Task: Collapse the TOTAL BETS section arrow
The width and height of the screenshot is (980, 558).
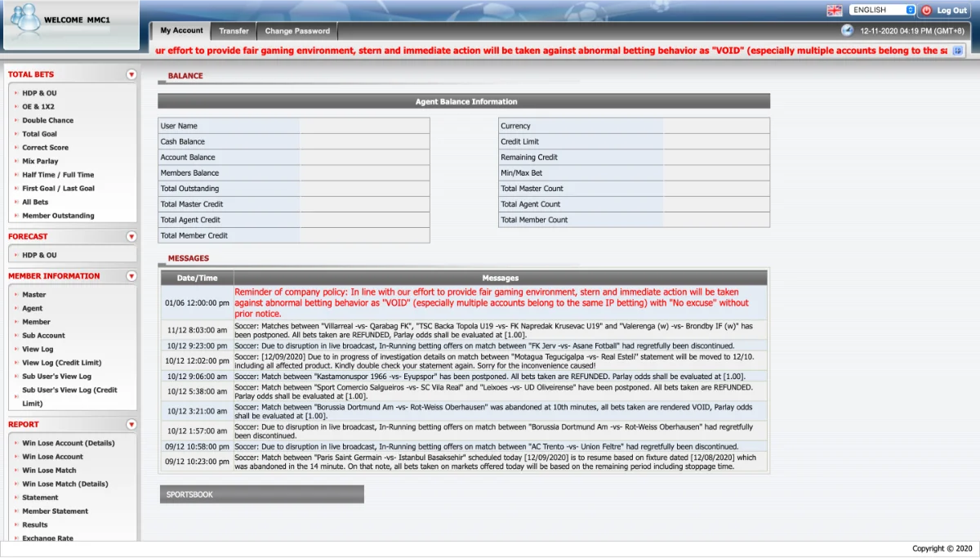Action: (131, 74)
